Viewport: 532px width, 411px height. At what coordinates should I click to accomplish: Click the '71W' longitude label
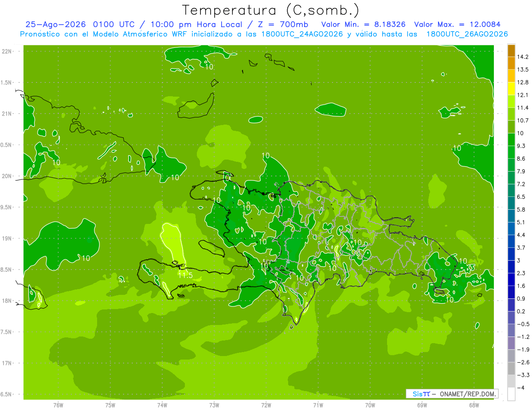(x=318, y=405)
